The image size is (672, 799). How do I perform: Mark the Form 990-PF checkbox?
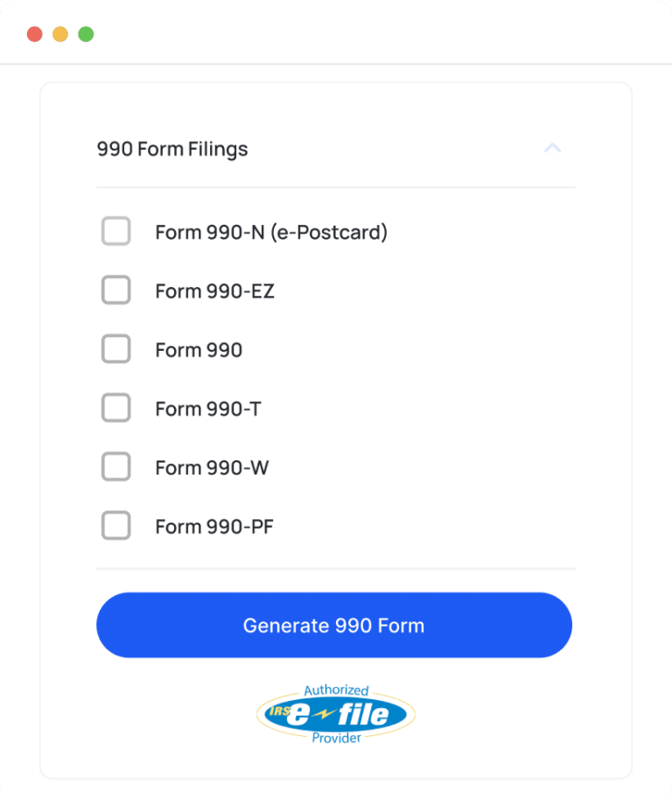tap(116, 526)
